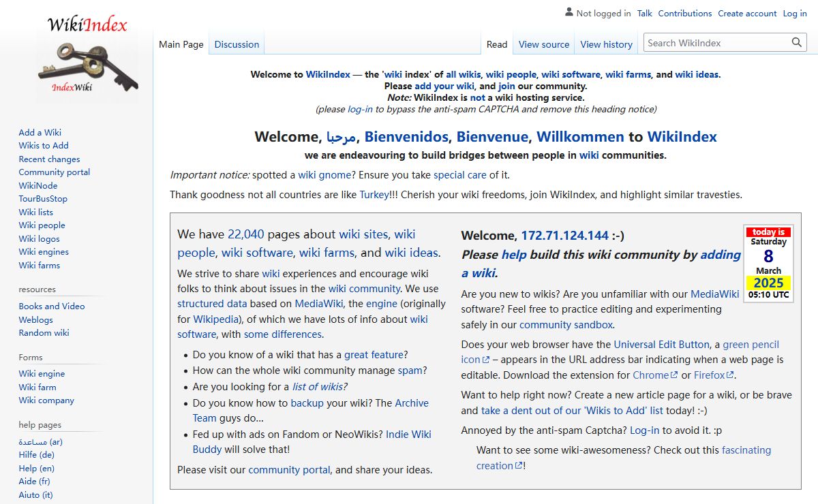Viewport: 818px width, 504px height.
Task: Select the Read tab
Action: click(497, 44)
